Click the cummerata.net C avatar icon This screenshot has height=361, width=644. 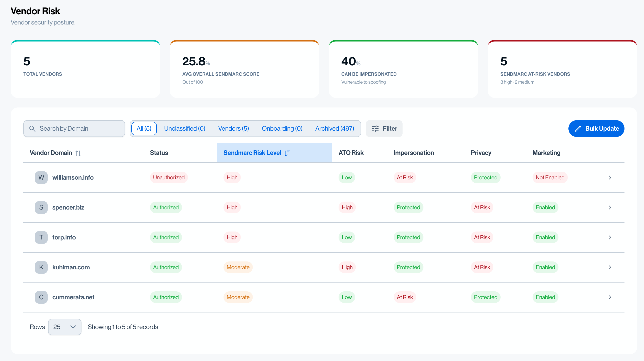click(41, 297)
